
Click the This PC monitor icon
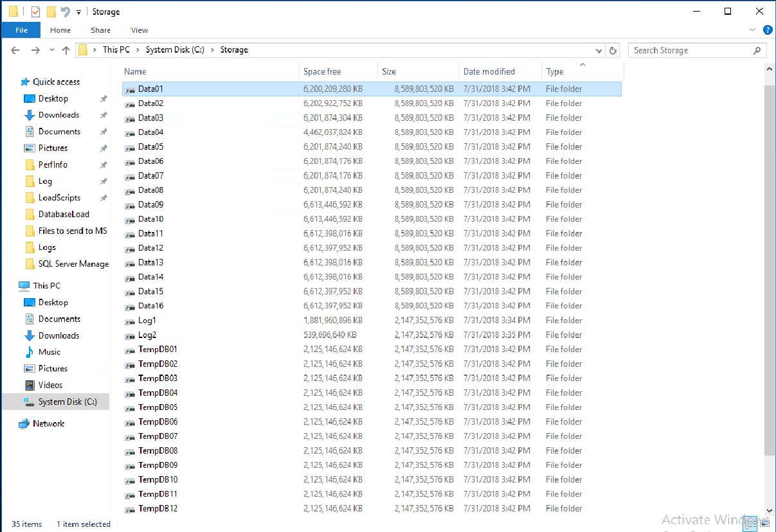(x=24, y=285)
